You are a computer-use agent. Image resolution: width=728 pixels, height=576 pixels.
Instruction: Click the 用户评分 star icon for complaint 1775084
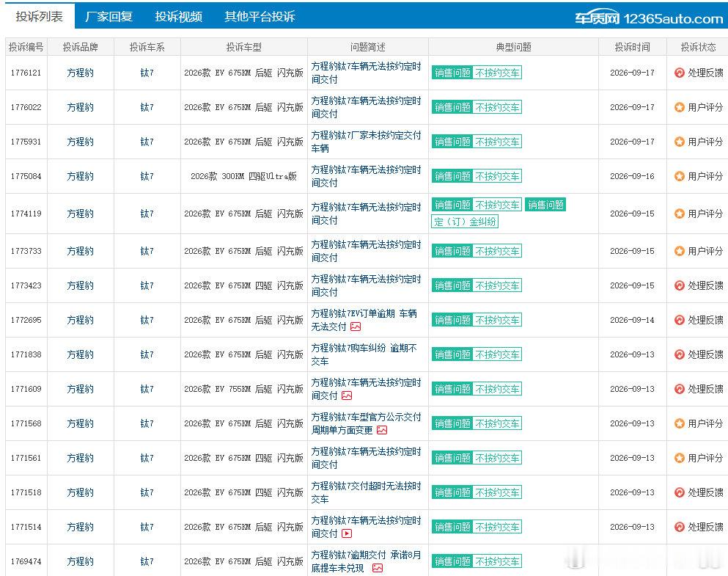tap(680, 177)
